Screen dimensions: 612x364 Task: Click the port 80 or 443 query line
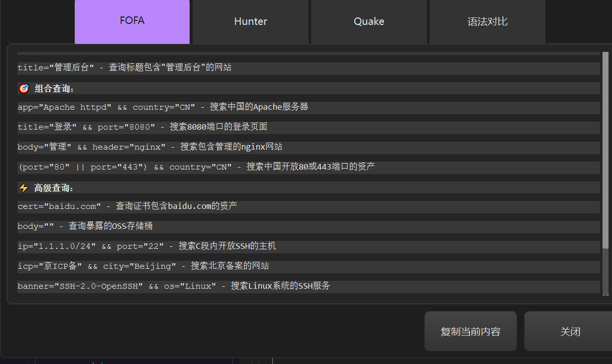(197, 167)
